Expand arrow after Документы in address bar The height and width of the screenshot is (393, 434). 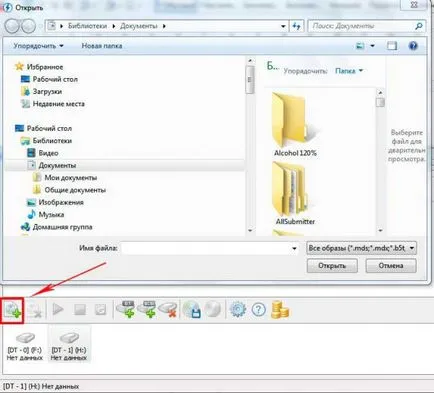pos(164,26)
